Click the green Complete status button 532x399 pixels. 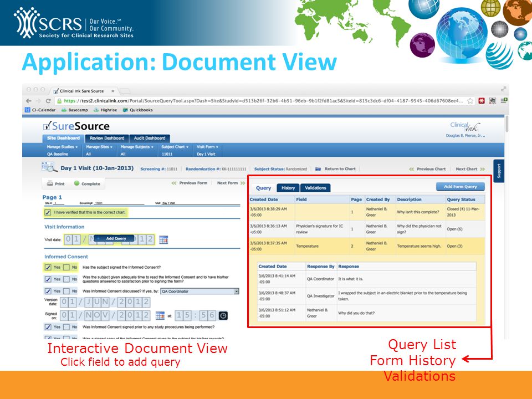87,183
